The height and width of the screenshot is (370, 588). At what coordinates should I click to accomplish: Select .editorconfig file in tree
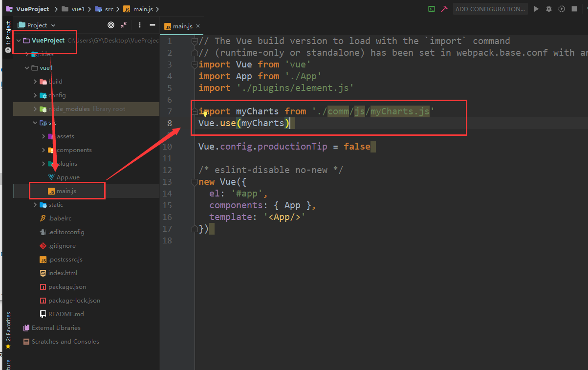pyautogui.click(x=66, y=232)
